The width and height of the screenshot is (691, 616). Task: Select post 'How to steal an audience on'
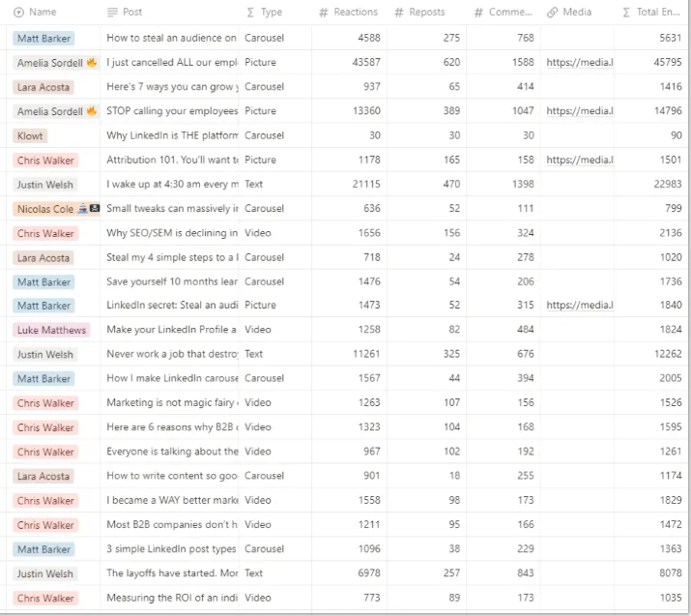[x=171, y=38]
